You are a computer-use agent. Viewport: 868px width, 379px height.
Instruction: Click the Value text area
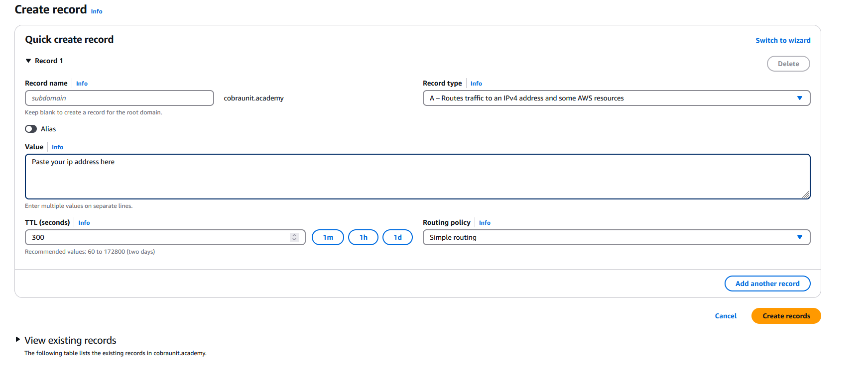tap(417, 177)
